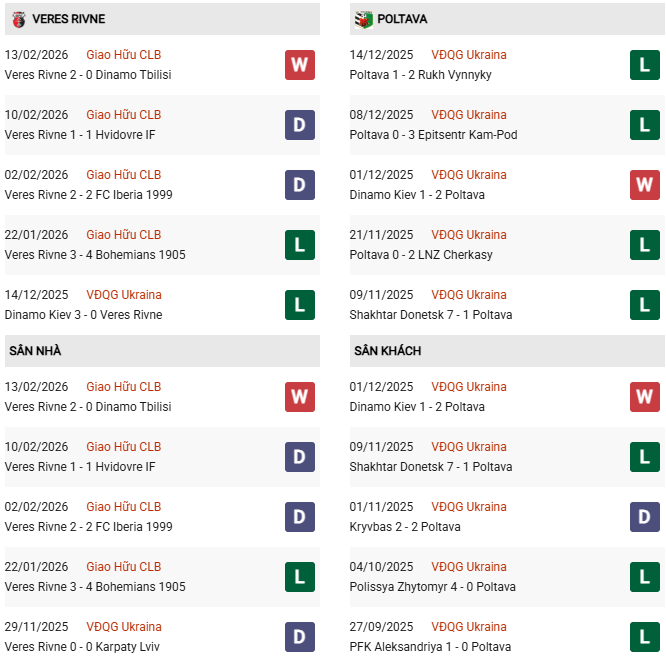This screenshot has height=659, width=666.
Task: Click W badge for Veres Rivne vs Dinamo Tbilisi in the top list
Action: [x=299, y=65]
